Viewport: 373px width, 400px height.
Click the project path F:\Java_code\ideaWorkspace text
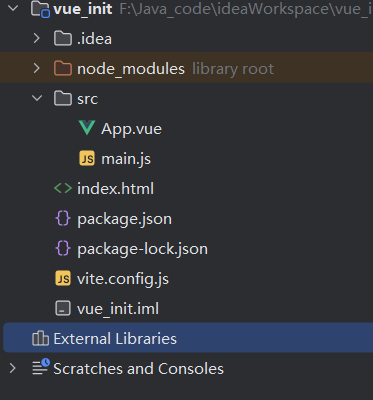pos(246,9)
